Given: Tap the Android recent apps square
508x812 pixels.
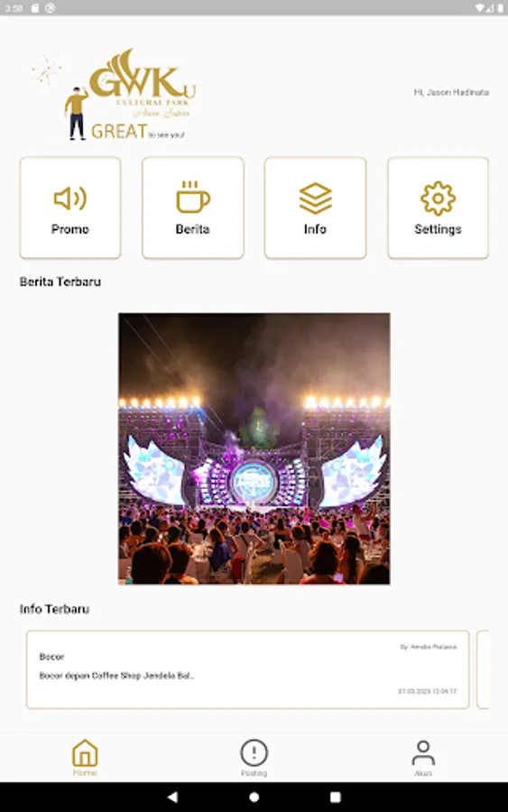Looking at the screenshot, I should tap(336, 797).
